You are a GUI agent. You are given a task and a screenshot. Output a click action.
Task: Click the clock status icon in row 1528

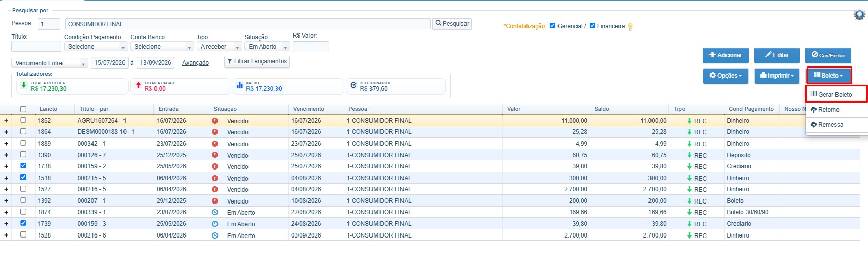(215, 235)
